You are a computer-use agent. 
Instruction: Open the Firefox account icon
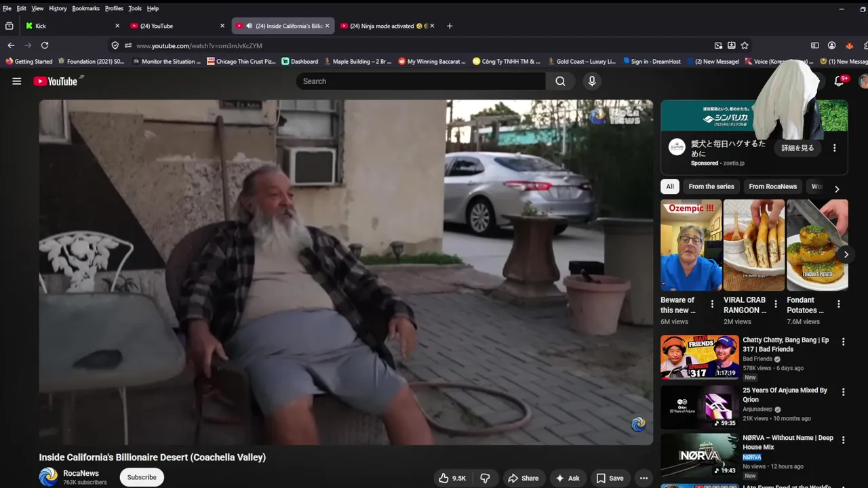[832, 45]
